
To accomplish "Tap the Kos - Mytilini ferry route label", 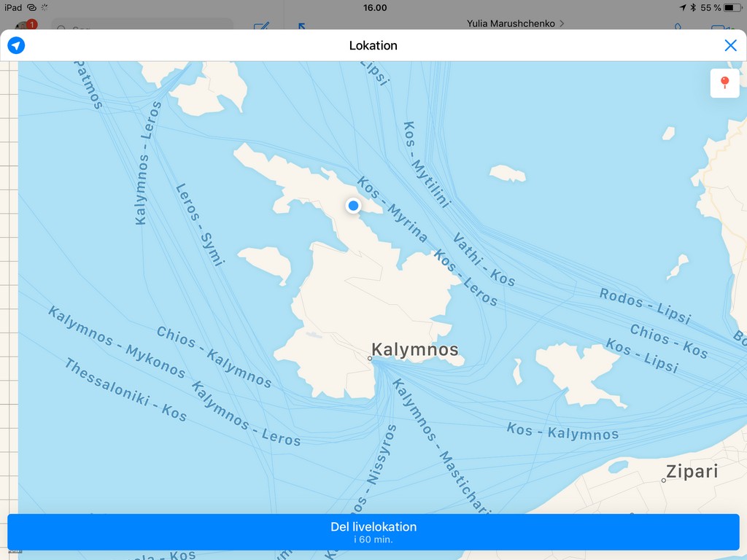I will click(427, 164).
